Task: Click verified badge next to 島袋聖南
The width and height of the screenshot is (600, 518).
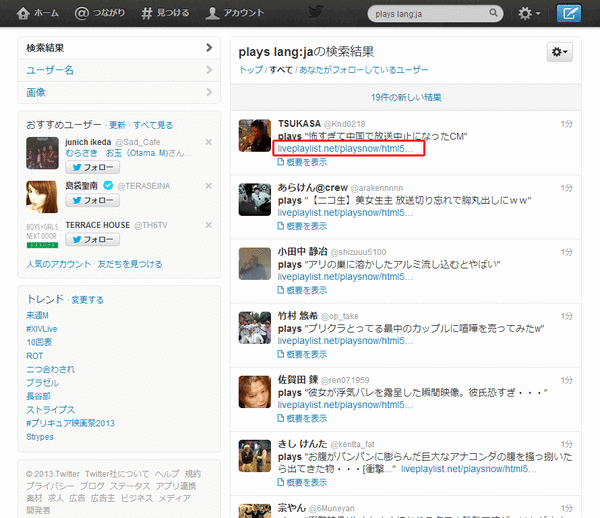Action: coord(108,186)
